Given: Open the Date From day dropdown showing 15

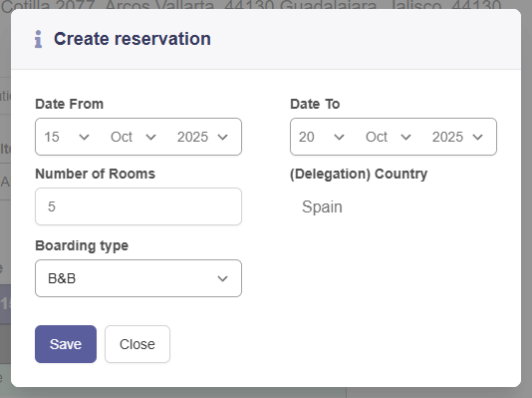Looking at the screenshot, I should click(x=67, y=137).
